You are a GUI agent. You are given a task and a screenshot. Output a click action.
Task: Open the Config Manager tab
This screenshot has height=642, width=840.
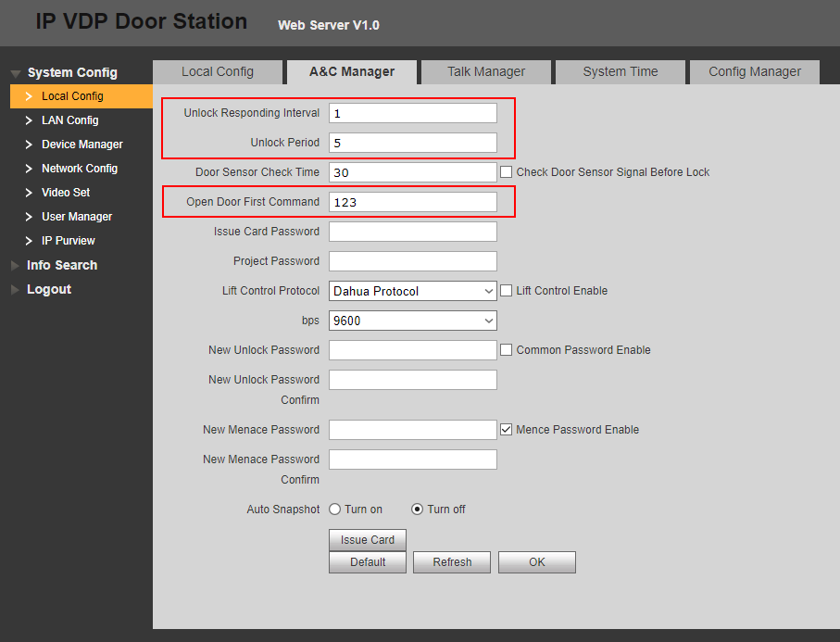point(754,71)
